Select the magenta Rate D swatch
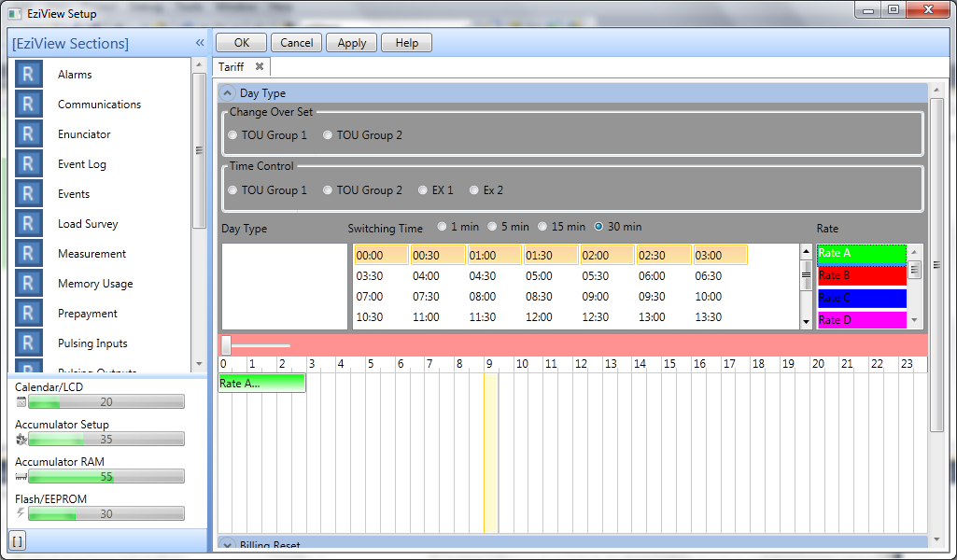957x560 pixels. point(862,320)
